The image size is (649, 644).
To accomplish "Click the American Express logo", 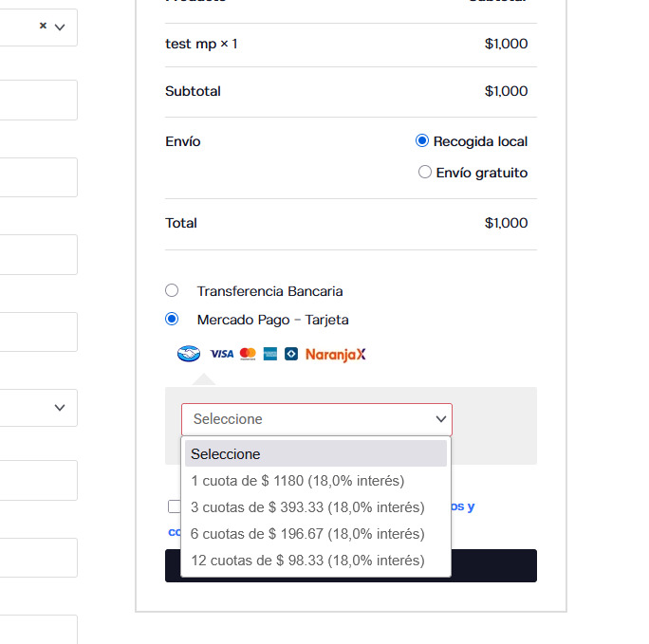I will [x=270, y=354].
